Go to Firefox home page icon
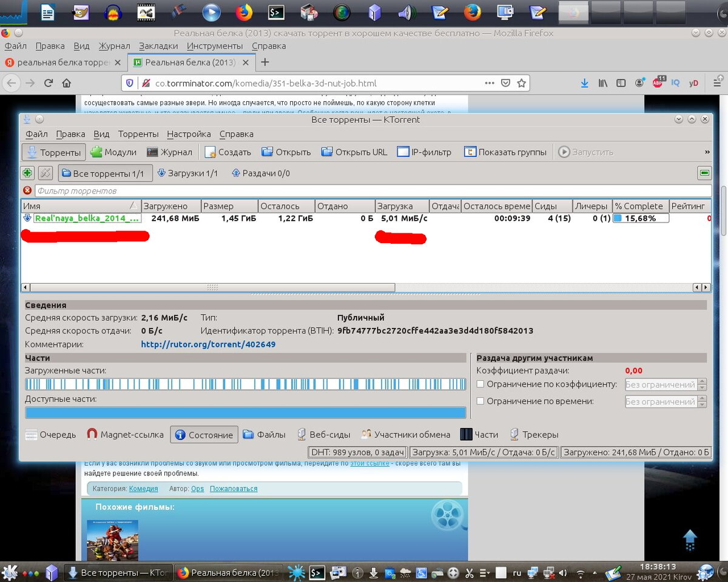The image size is (728, 582). coord(67,83)
